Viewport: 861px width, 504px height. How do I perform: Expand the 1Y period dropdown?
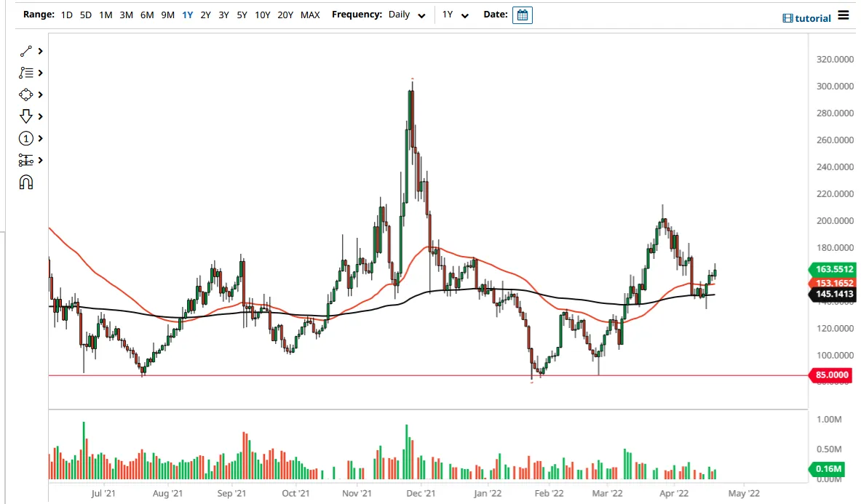point(455,15)
